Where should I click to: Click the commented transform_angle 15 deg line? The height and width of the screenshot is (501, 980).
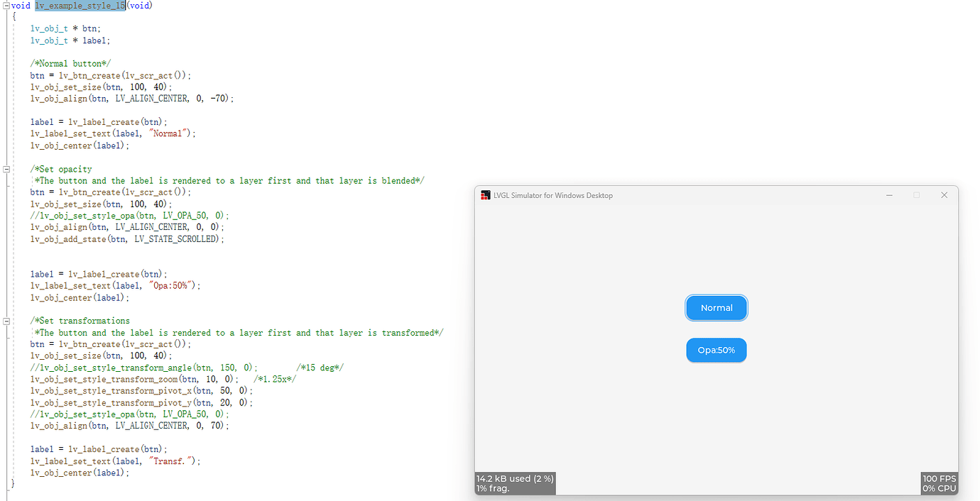click(142, 367)
